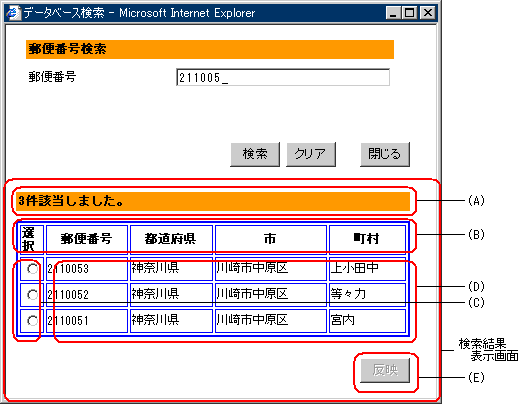532x404 pixels.
Task: Click the greyed 反映 apply button
Action: tap(385, 370)
